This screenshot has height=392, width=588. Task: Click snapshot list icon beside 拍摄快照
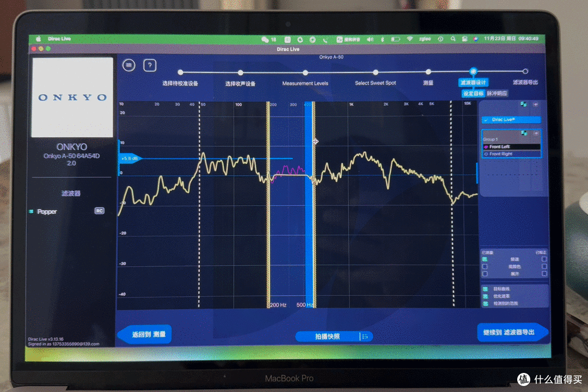click(x=365, y=336)
